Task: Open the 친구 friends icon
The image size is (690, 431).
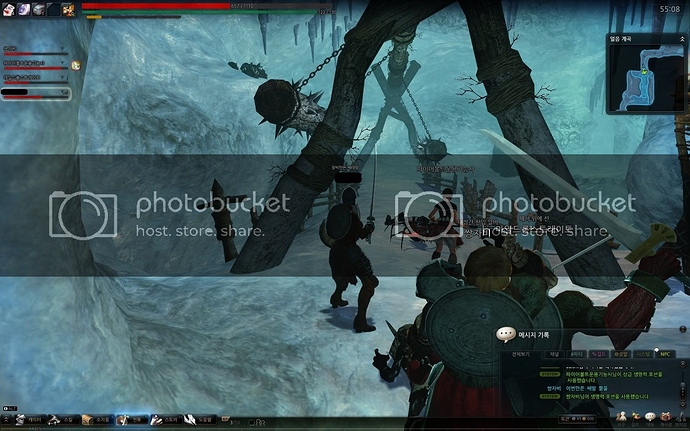Action: (621, 418)
